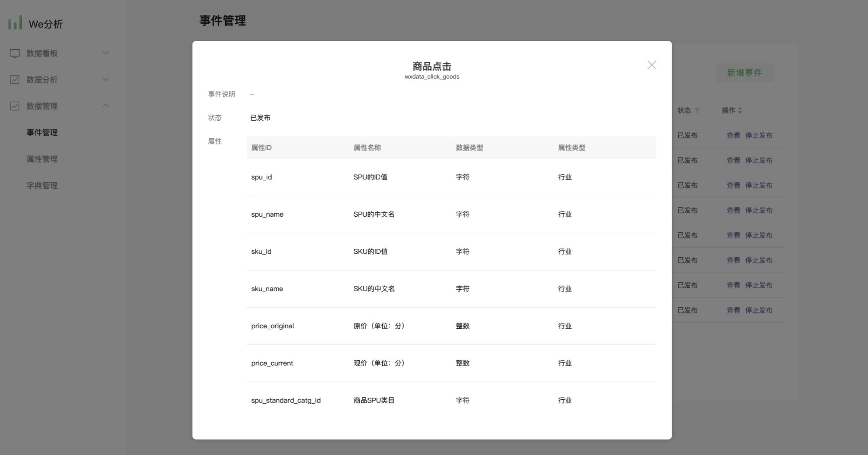This screenshot has height=455, width=868.
Task: Click 停止发布 in the last table row
Action: [759, 310]
